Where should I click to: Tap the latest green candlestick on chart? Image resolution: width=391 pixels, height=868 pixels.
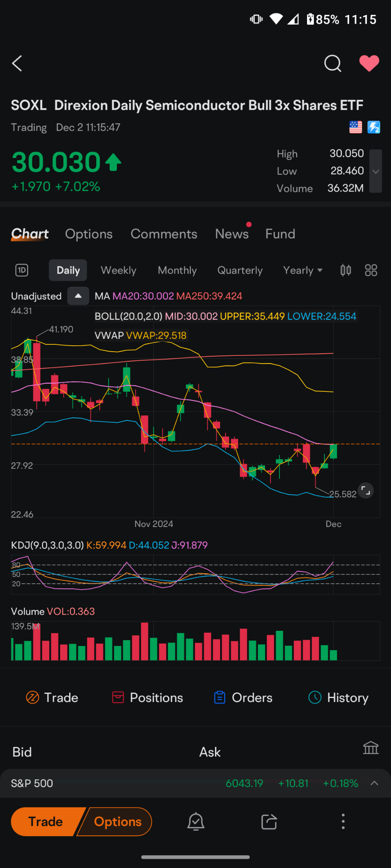[334, 451]
